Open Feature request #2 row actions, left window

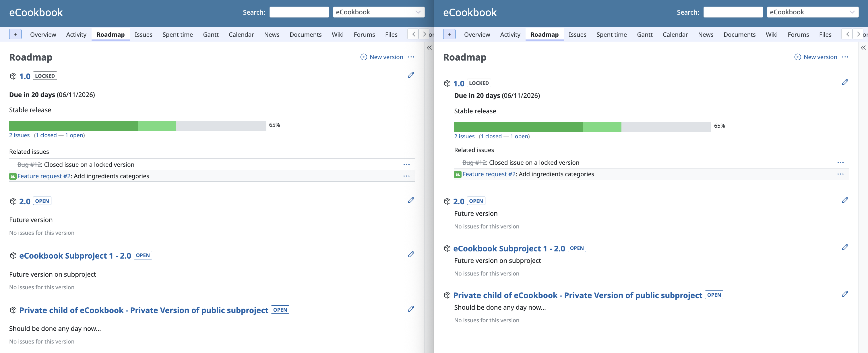pyautogui.click(x=407, y=176)
